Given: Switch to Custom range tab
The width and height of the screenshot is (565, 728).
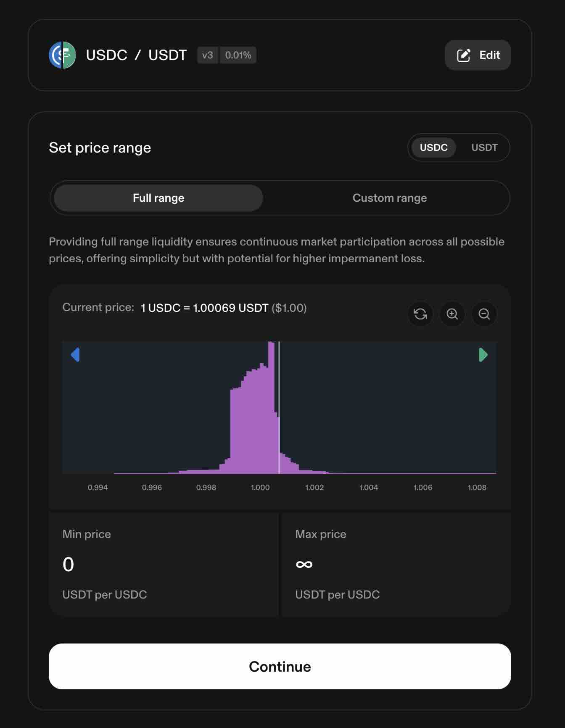Looking at the screenshot, I should point(390,198).
